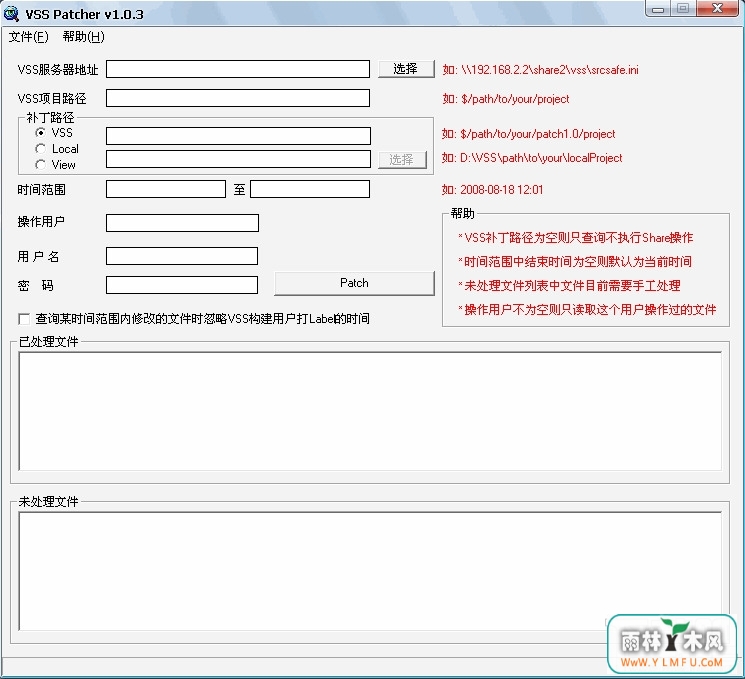Screen dimensions: 745x679
Task: Click the 时间范围 label
Action: 41,190
